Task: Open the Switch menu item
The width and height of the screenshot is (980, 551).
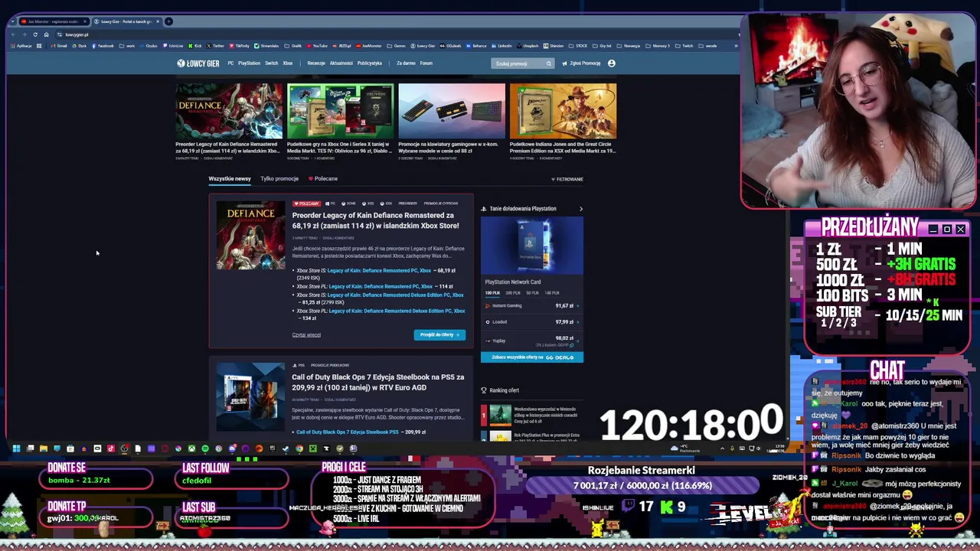Action: pos(271,64)
